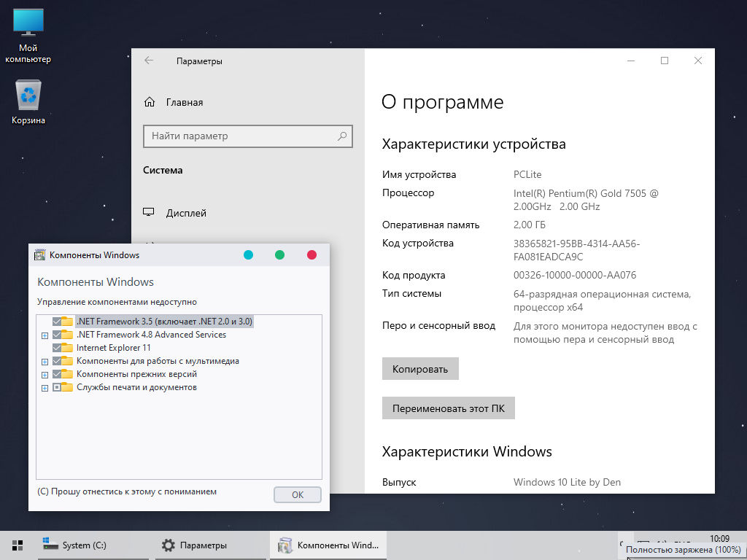Select .NET Framework 4.8 Advanced Services row
This screenshot has width=747, height=560.
(151, 334)
